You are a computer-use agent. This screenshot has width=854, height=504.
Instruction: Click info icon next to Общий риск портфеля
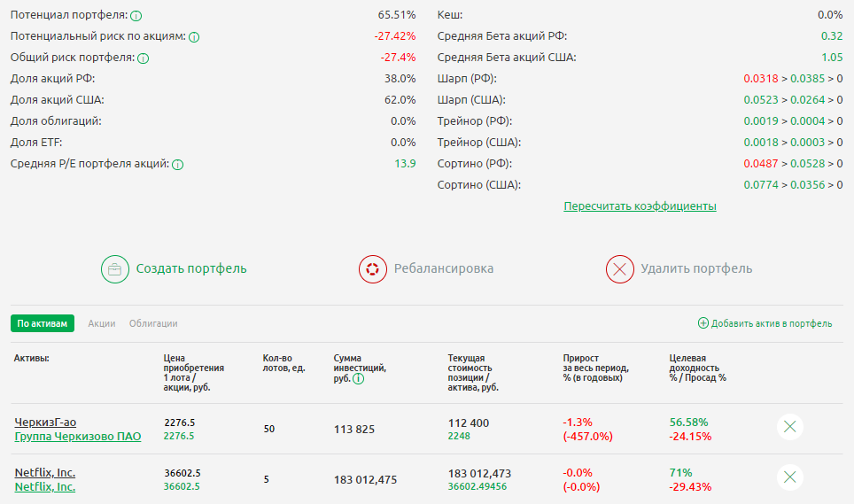coord(143,58)
